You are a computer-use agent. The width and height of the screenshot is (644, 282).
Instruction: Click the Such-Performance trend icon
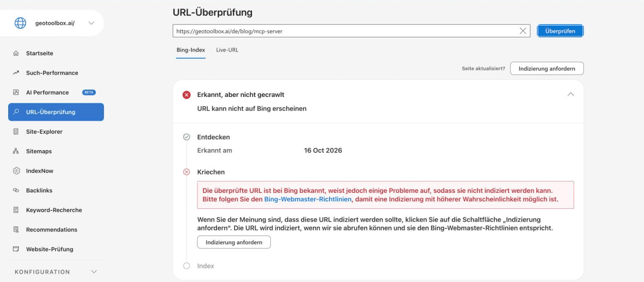(16, 73)
